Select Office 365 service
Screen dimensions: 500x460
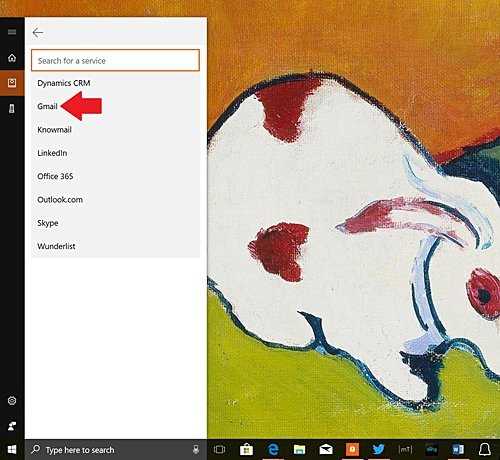pos(115,176)
